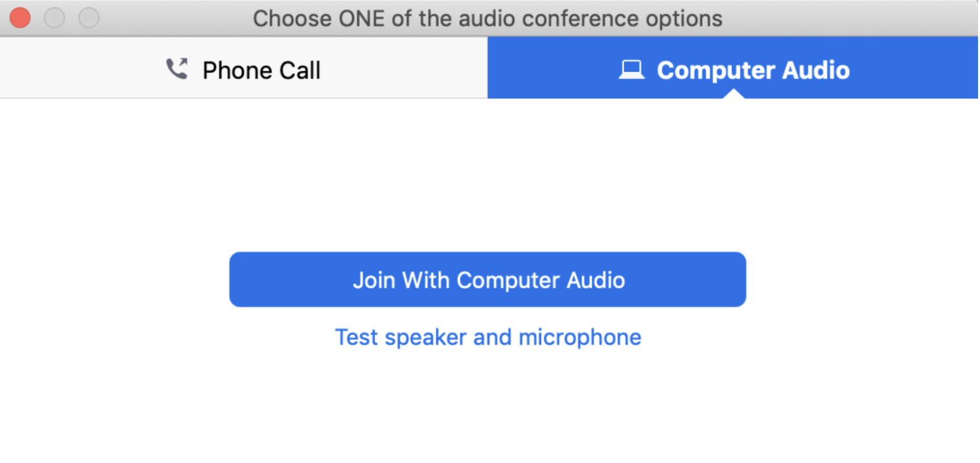Image resolution: width=980 pixels, height=463 pixels.
Task: Click the outgoing call arrow icon
Action: [x=183, y=63]
